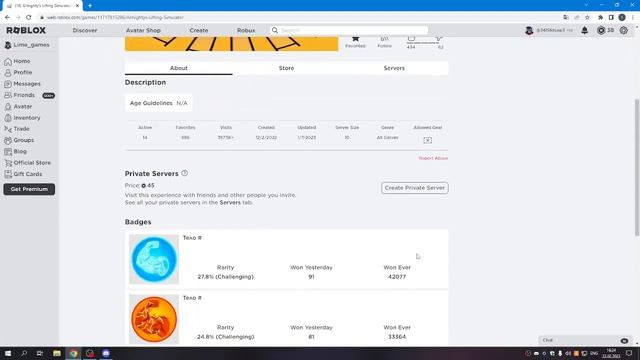Click the taskbar clock
This screenshot has height=360, width=640.
coord(611,353)
